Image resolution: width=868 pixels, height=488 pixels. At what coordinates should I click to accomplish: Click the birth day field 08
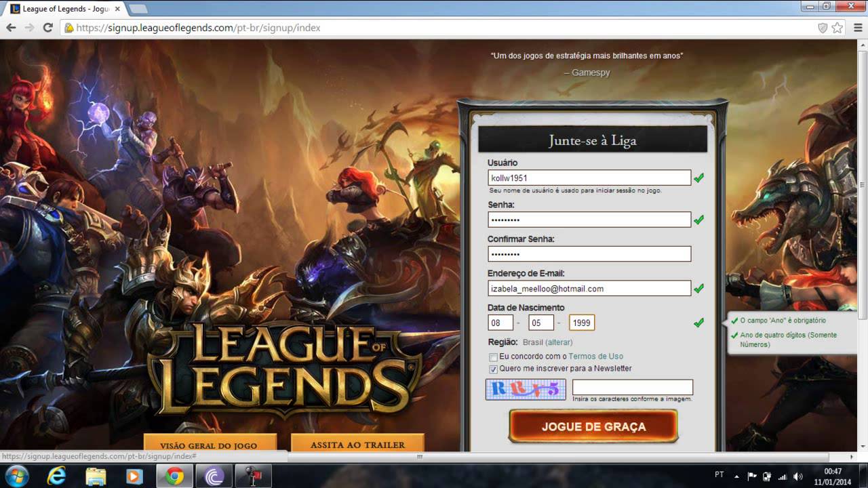click(500, 323)
